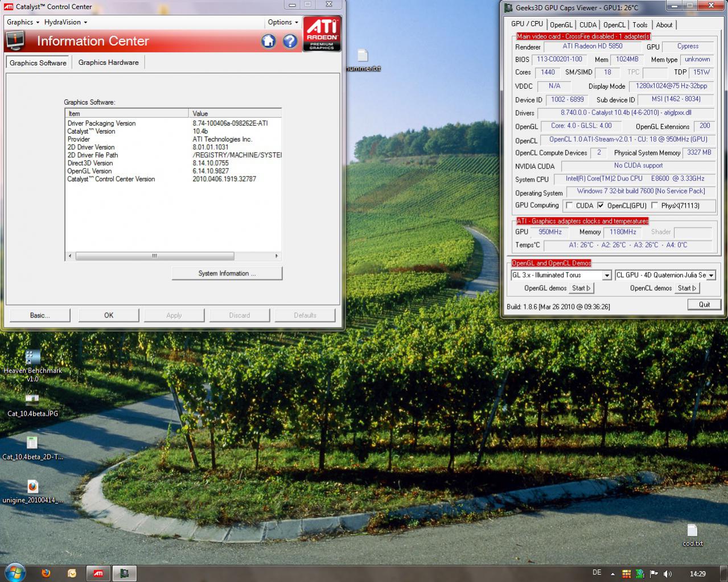Select the cod.txt desktop file

[x=692, y=535]
